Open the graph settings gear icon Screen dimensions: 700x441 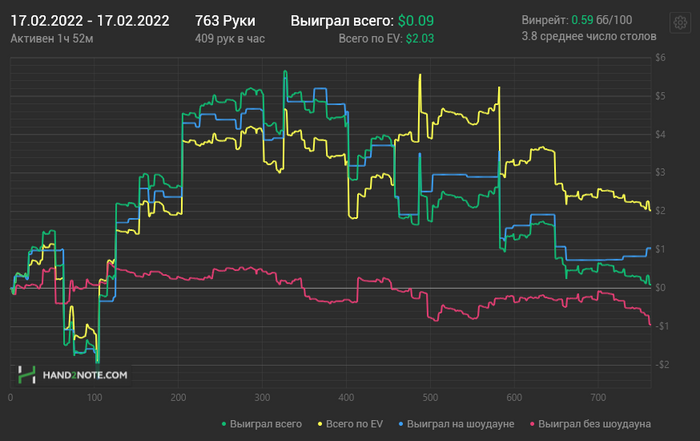click(680, 22)
